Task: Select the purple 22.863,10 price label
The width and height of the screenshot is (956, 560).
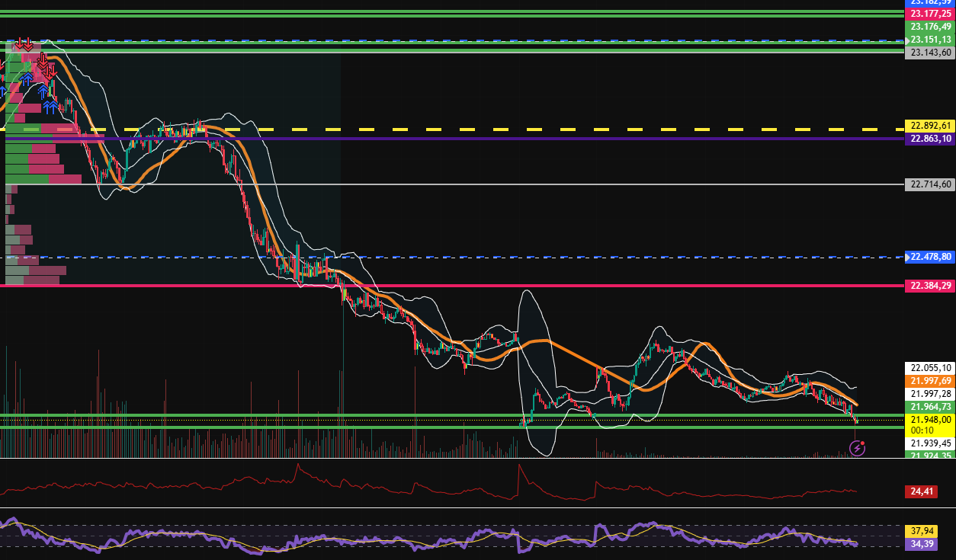Action: pyautogui.click(x=929, y=139)
